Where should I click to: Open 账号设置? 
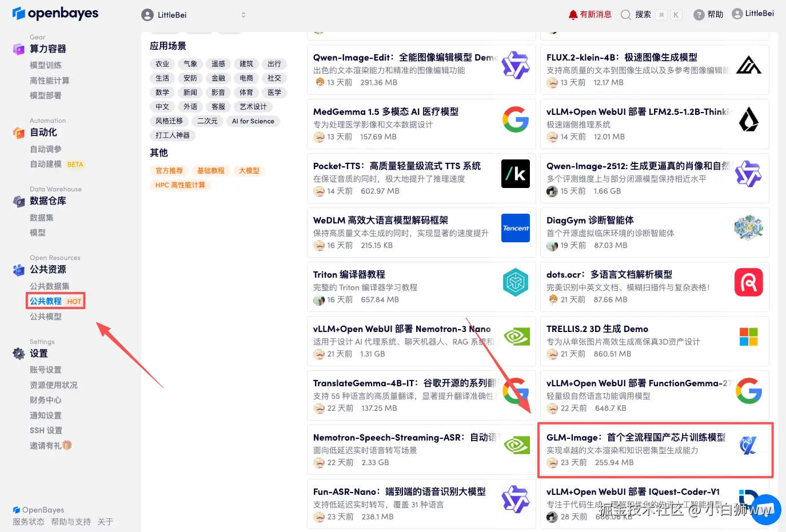pos(46,370)
